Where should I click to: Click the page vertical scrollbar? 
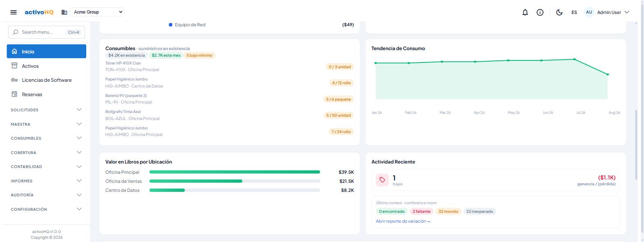point(637,144)
